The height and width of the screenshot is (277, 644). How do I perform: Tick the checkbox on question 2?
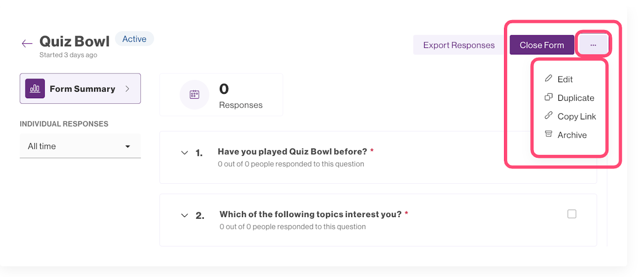click(572, 214)
